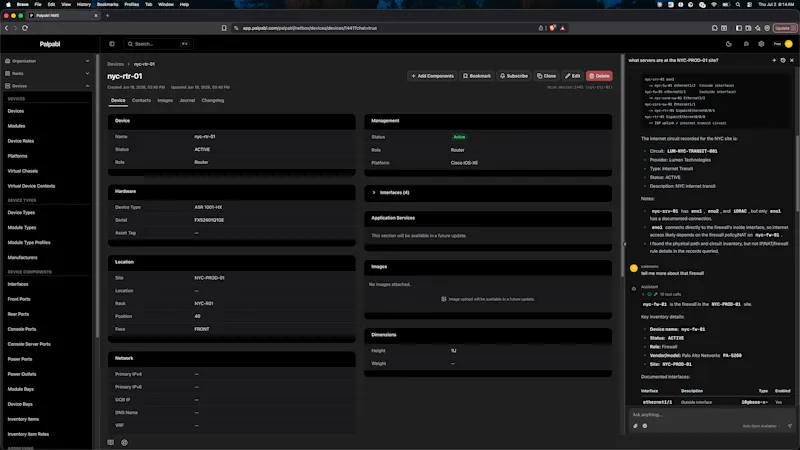Click Add Components button
This screenshot has width=800, height=450.
click(x=433, y=76)
